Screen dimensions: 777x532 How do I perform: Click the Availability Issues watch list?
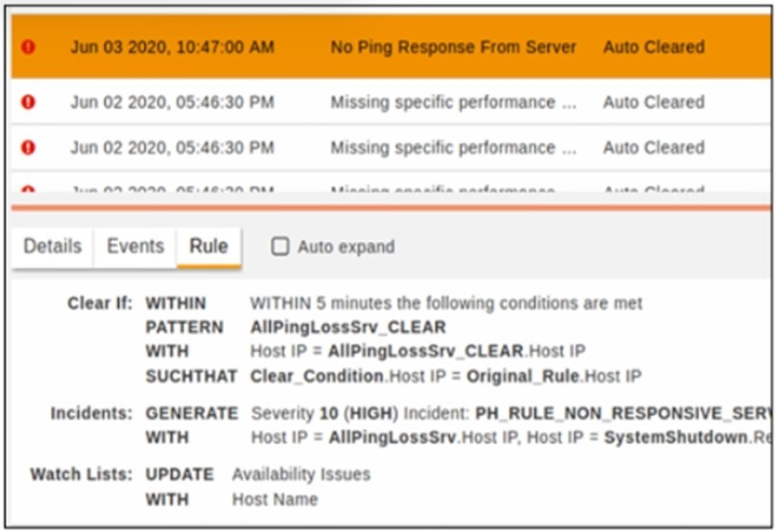(300, 474)
